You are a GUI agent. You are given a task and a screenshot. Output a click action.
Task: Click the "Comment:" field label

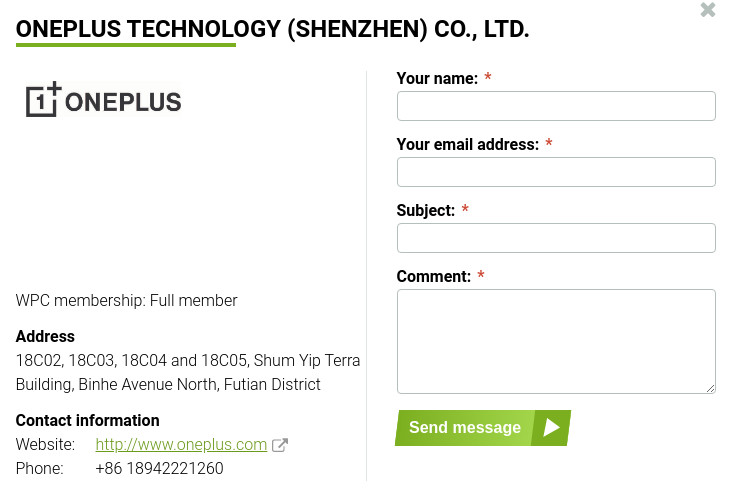coord(433,277)
